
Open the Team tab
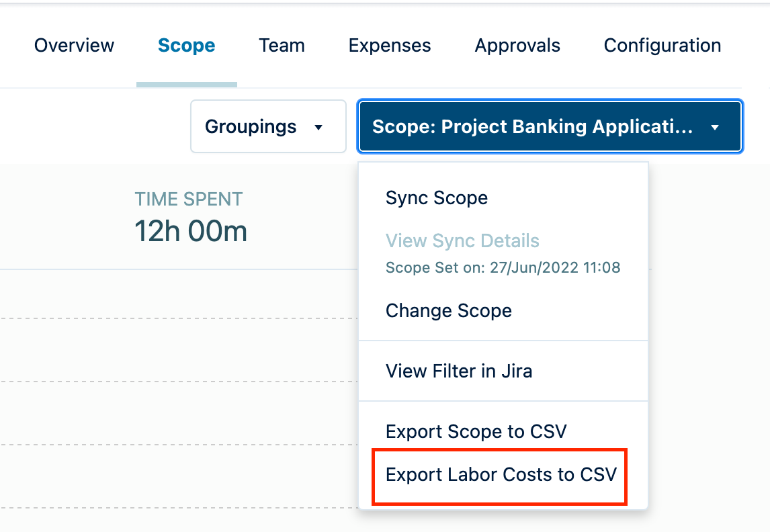[282, 46]
